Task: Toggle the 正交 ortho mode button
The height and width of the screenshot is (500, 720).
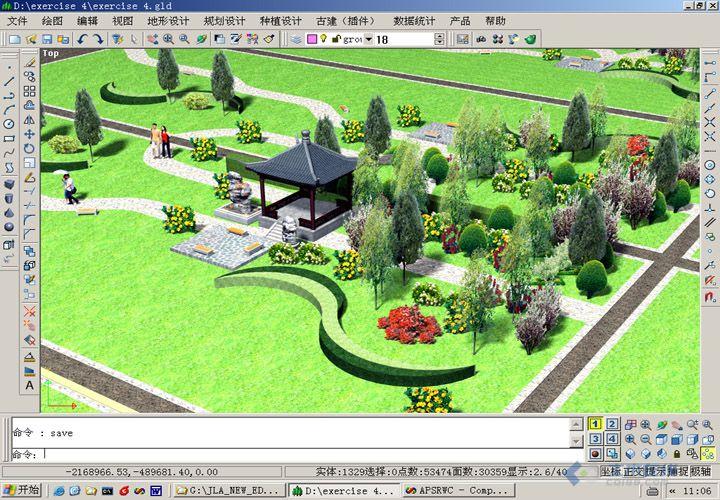Action: pos(633,471)
